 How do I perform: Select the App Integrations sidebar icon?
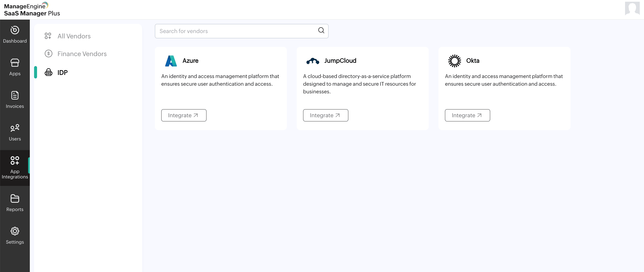tap(15, 165)
